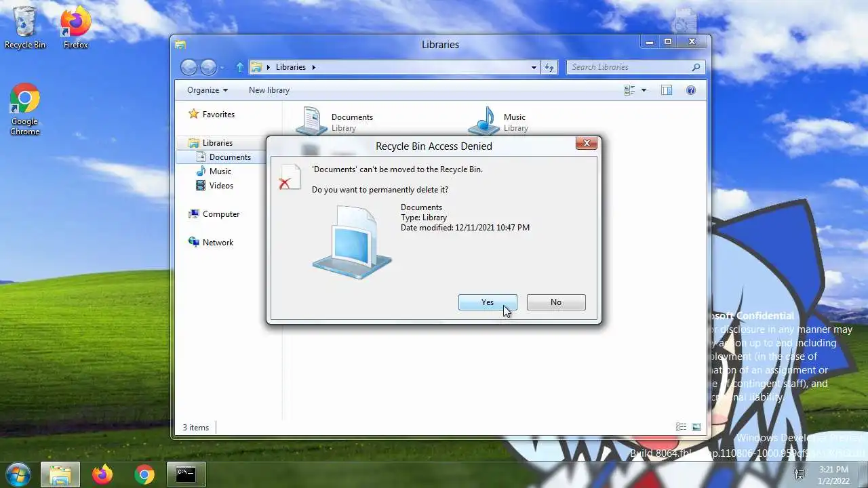Go forward in Libraries window
The height and width of the screenshot is (488, 868).
pyautogui.click(x=208, y=67)
